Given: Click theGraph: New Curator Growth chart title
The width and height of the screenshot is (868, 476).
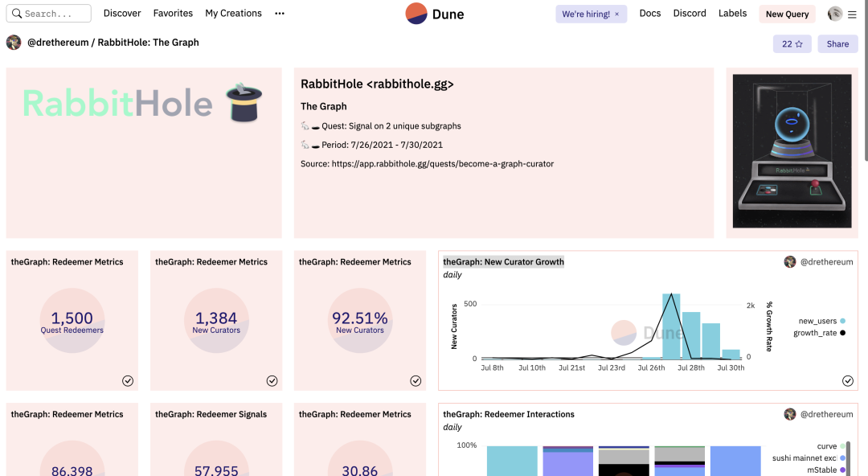Looking at the screenshot, I should (504, 261).
